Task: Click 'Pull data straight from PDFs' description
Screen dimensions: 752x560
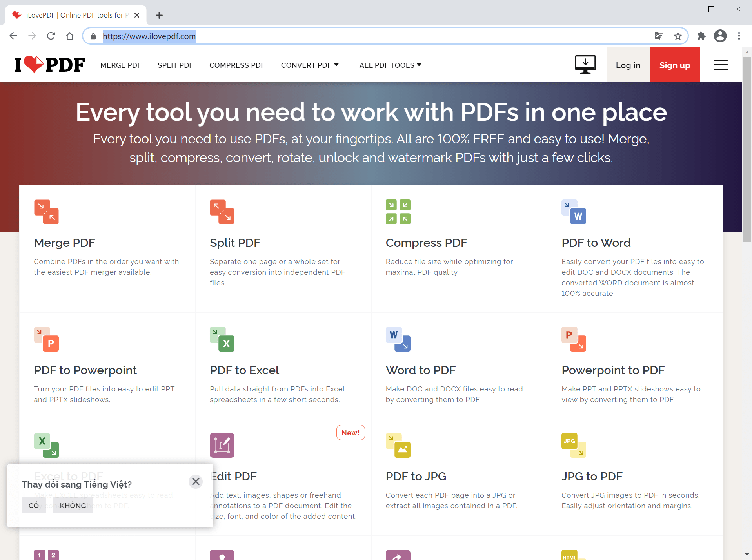Action: (x=277, y=394)
